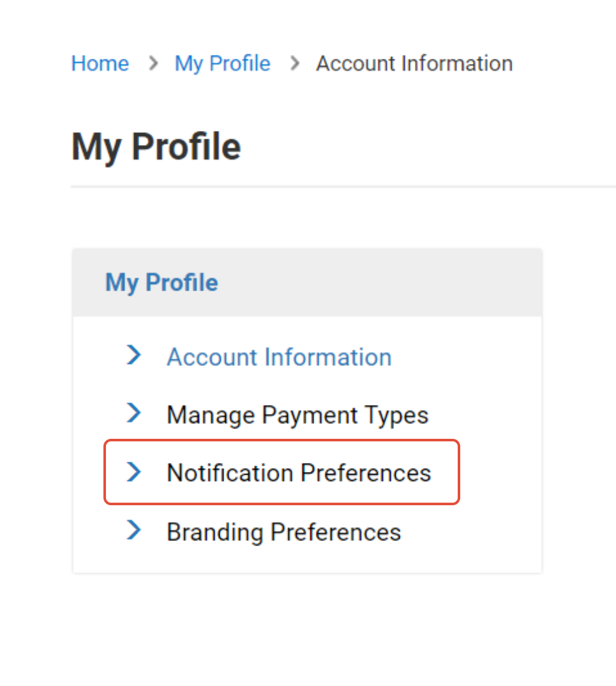Open the Home breadcrumb link
Image resolution: width=616 pixels, height=686 pixels.
click(x=100, y=63)
